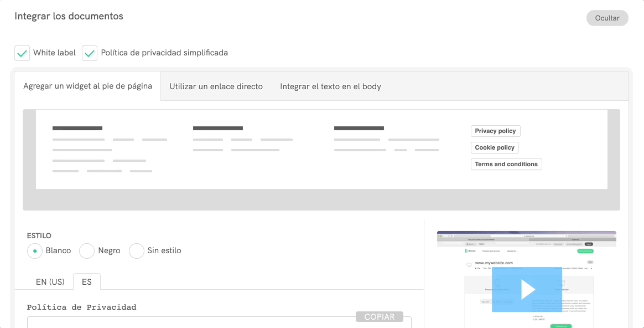The width and height of the screenshot is (644, 328).
Task: Select the Blanco style option
Action: 35,251
